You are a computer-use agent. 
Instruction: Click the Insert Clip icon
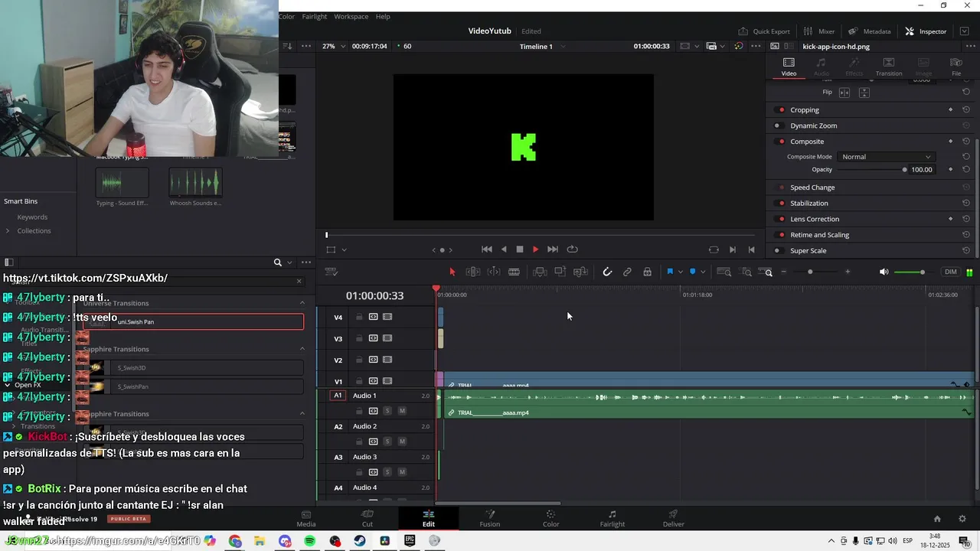[x=540, y=272]
